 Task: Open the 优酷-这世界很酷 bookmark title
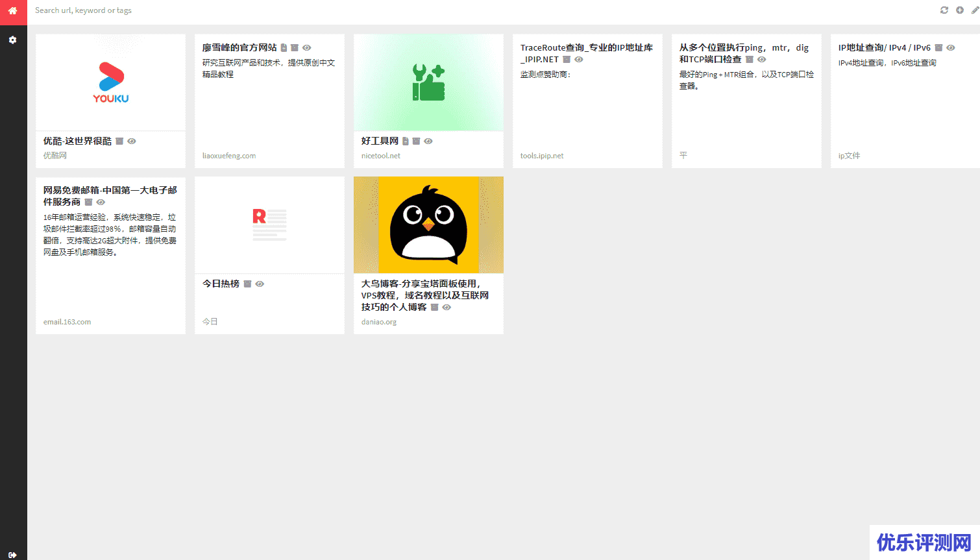tap(77, 141)
